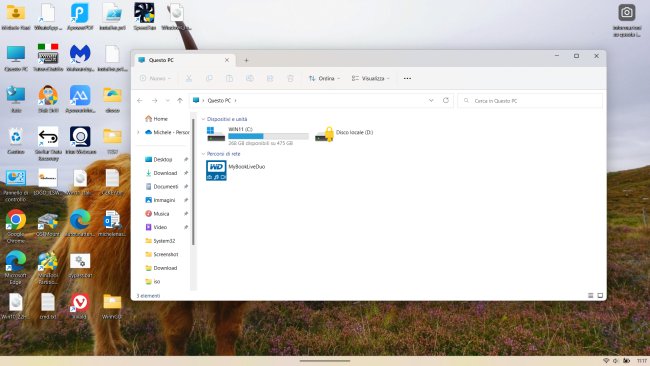Go back with the left arrow
Image resolution: width=650 pixels, height=366 pixels.
click(140, 100)
